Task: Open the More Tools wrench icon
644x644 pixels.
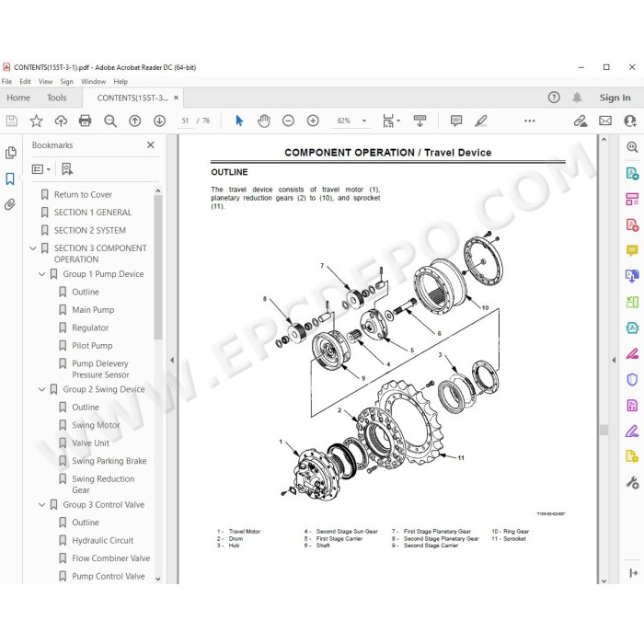Action: pyautogui.click(x=632, y=483)
